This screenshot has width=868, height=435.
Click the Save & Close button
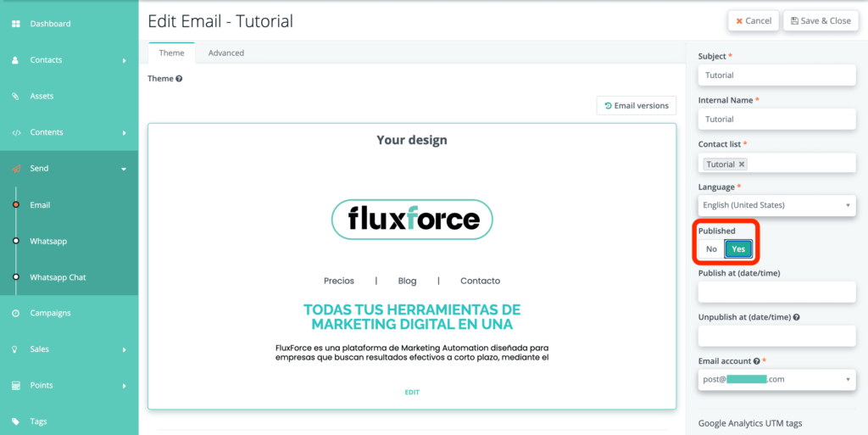click(821, 21)
